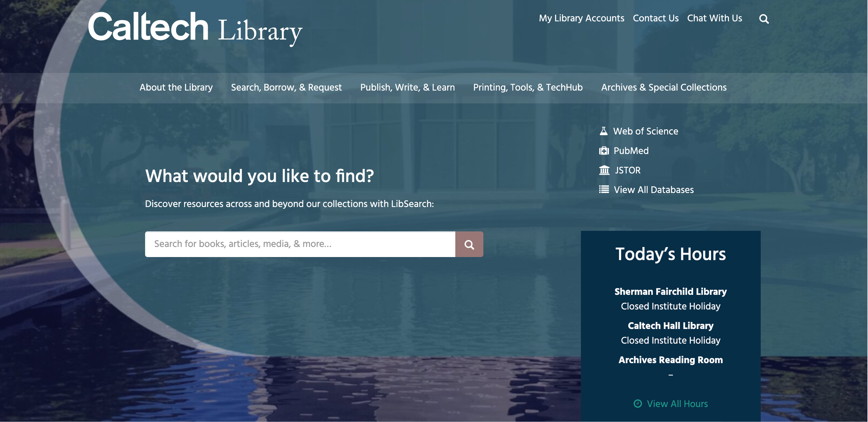Click the flask icon beside Web of Science
The height and width of the screenshot is (422, 868).
(603, 131)
